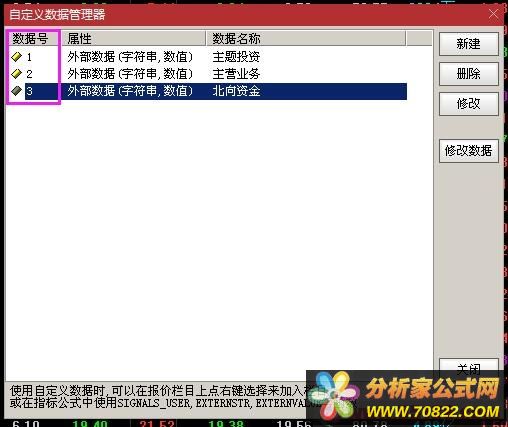Click the colorful flower logo watermark
Screen dimensions: 508x427
tap(333, 396)
